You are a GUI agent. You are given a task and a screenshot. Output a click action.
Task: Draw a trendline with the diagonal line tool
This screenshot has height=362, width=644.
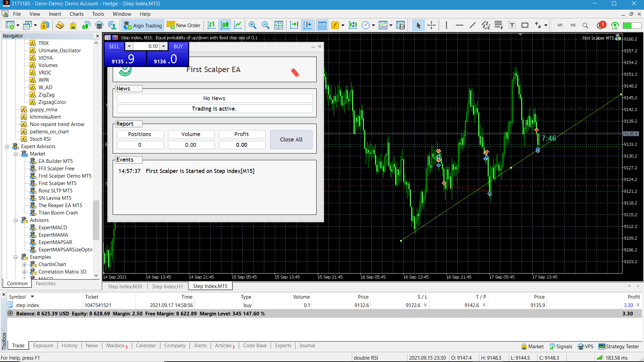[472, 25]
